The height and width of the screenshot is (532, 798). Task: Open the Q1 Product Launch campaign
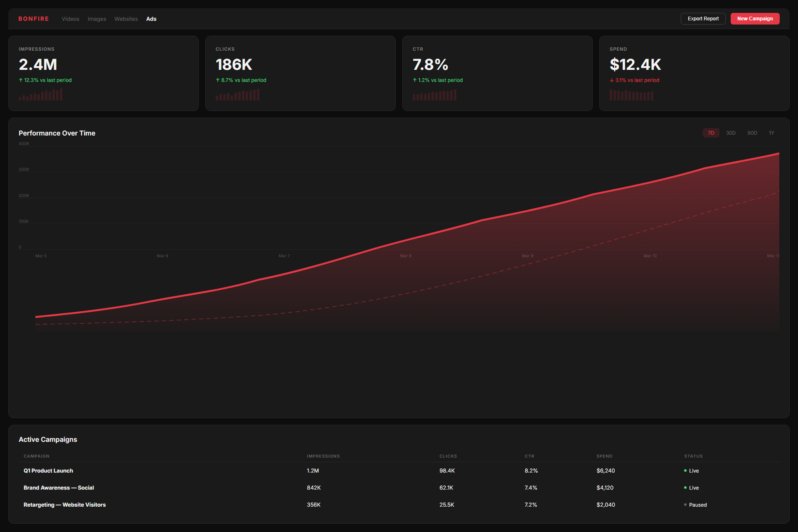48,470
